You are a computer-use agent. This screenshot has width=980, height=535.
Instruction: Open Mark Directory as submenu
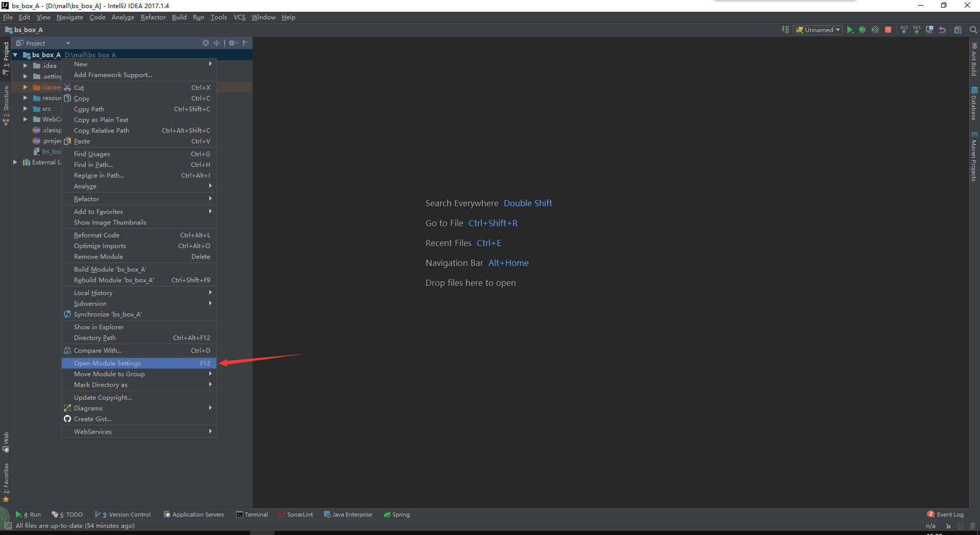[139, 384]
